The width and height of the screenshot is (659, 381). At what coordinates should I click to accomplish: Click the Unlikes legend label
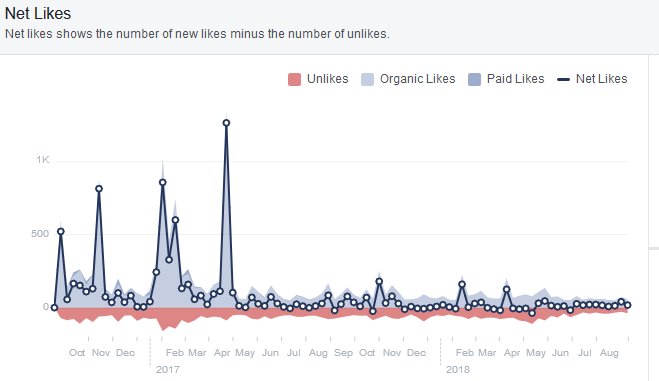pyautogui.click(x=327, y=79)
